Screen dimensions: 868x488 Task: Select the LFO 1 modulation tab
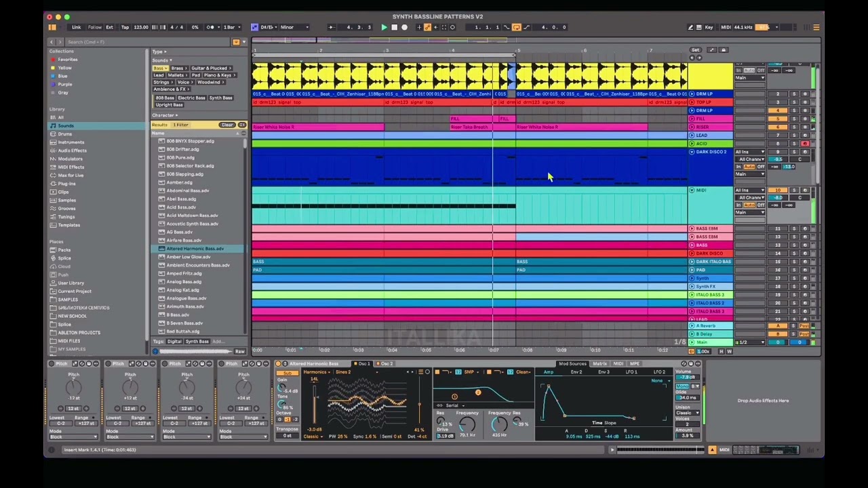click(631, 372)
